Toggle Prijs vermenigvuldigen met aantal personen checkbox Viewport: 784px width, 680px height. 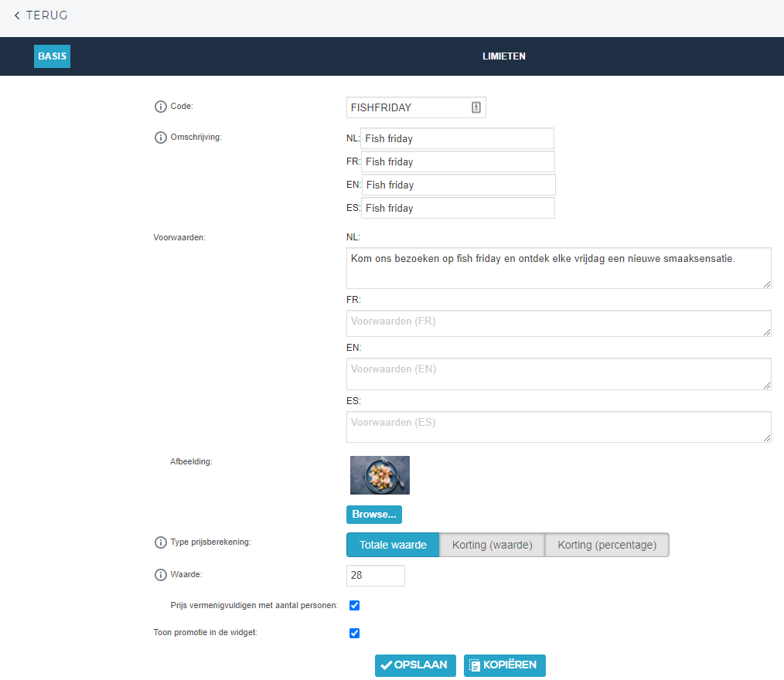pyautogui.click(x=354, y=606)
